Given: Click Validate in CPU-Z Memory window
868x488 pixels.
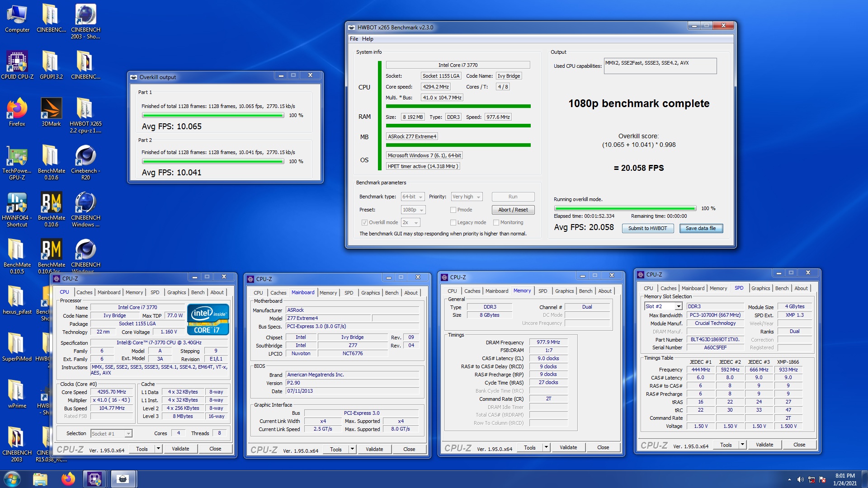Looking at the screenshot, I should coord(568,447).
